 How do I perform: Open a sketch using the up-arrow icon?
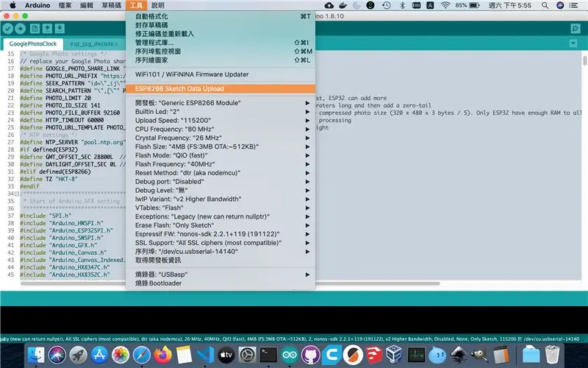(47, 29)
